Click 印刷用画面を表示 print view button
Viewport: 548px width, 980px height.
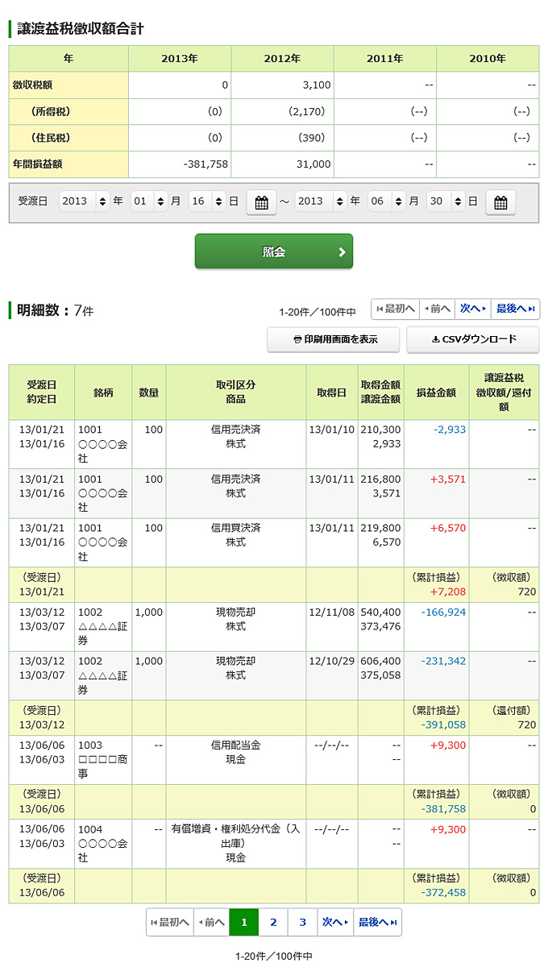(334, 339)
